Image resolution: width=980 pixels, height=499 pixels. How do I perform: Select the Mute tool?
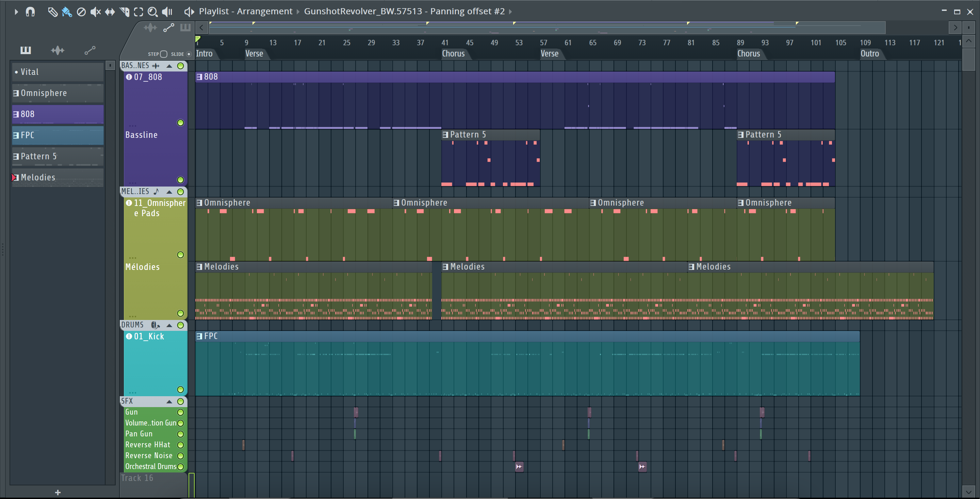tap(96, 12)
